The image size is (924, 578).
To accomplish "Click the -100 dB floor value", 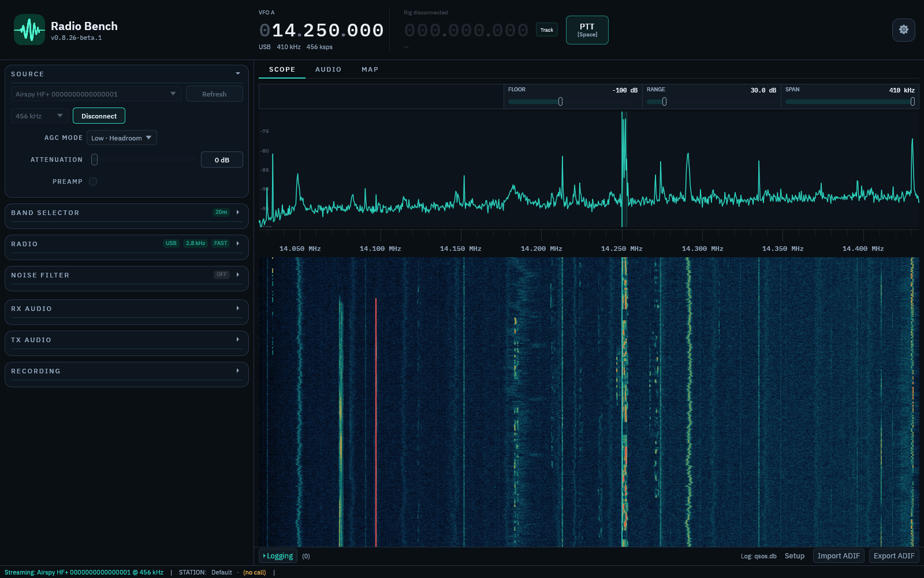I will pos(625,90).
